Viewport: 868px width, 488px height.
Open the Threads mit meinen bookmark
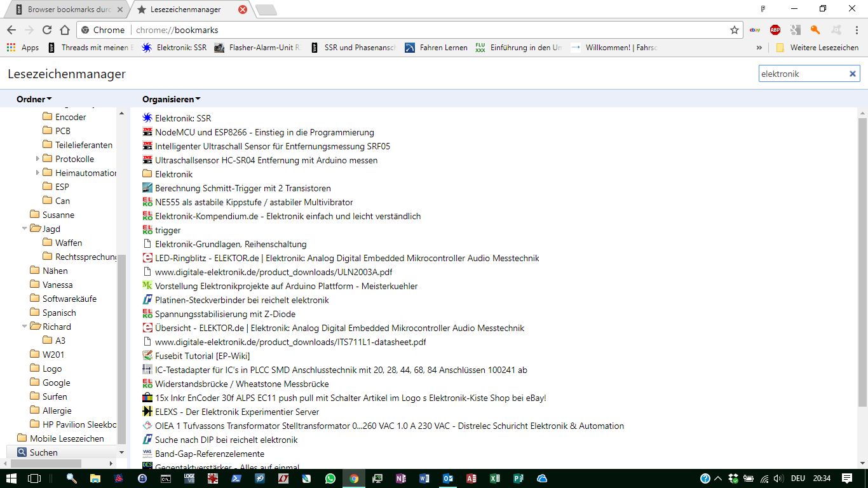[90, 48]
